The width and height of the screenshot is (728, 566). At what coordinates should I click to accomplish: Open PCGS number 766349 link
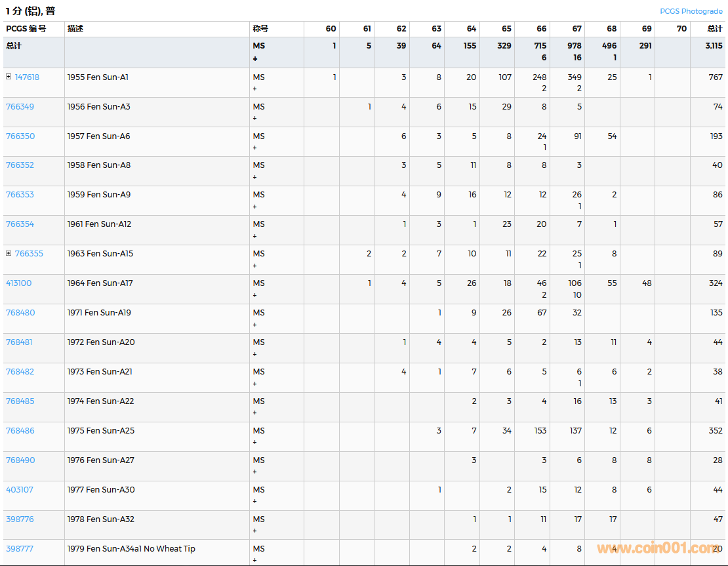[x=20, y=107]
